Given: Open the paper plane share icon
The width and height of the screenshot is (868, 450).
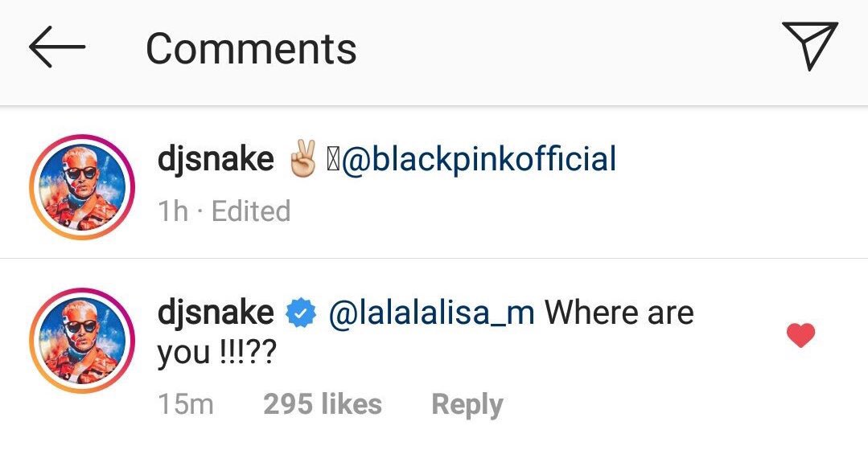Looking at the screenshot, I should 809,46.
